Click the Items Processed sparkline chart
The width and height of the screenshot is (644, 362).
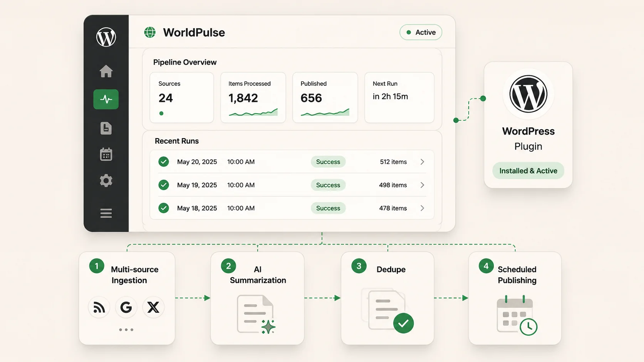[x=253, y=112]
